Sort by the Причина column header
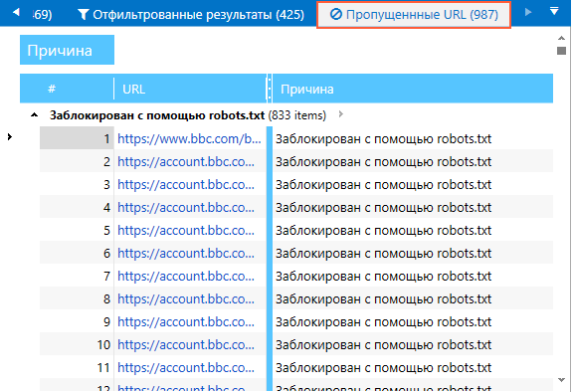The height and width of the screenshot is (392, 573). 413,89
